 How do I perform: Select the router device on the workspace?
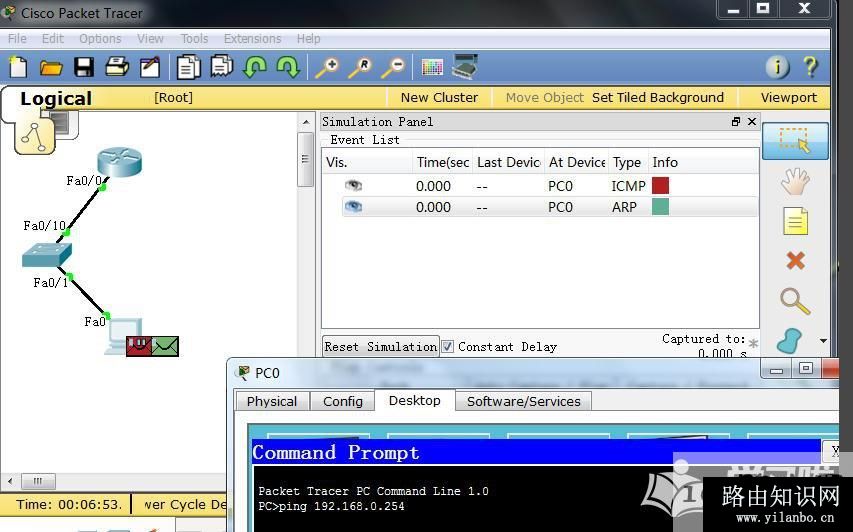[120, 162]
